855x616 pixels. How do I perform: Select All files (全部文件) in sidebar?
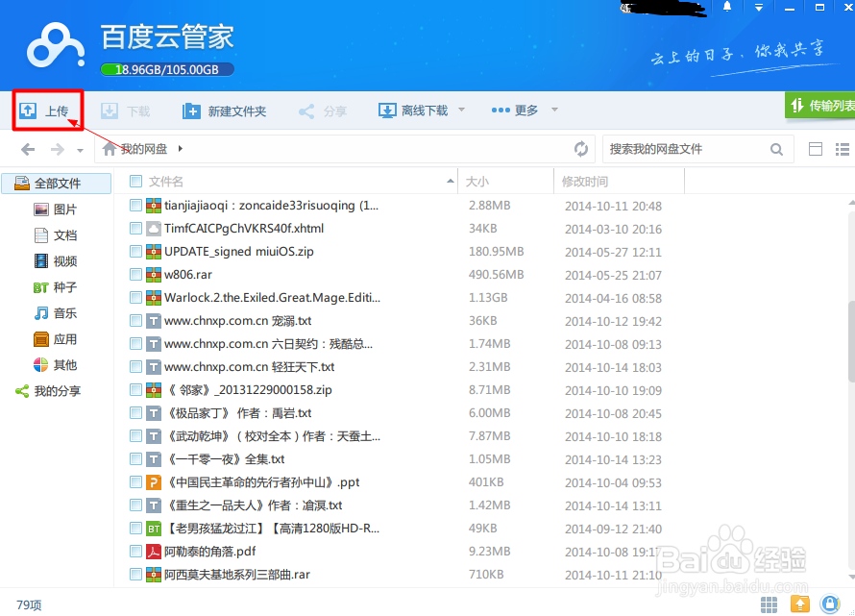pos(57,184)
